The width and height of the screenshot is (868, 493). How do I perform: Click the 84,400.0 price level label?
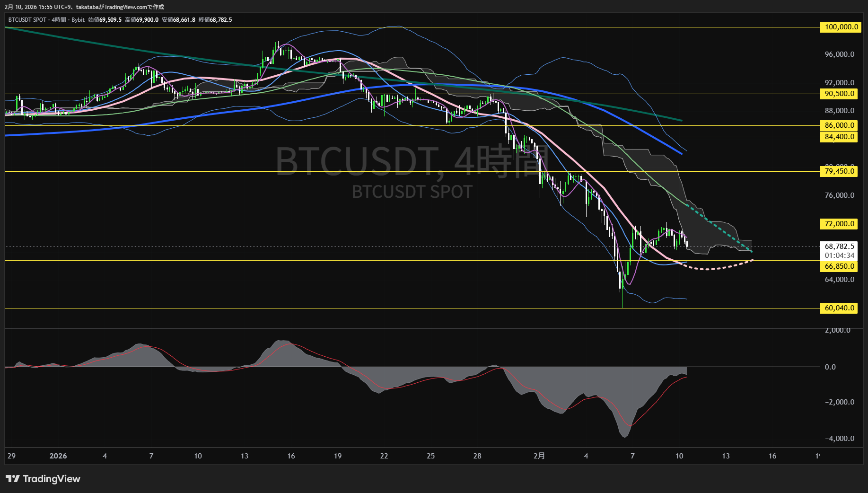click(x=839, y=137)
